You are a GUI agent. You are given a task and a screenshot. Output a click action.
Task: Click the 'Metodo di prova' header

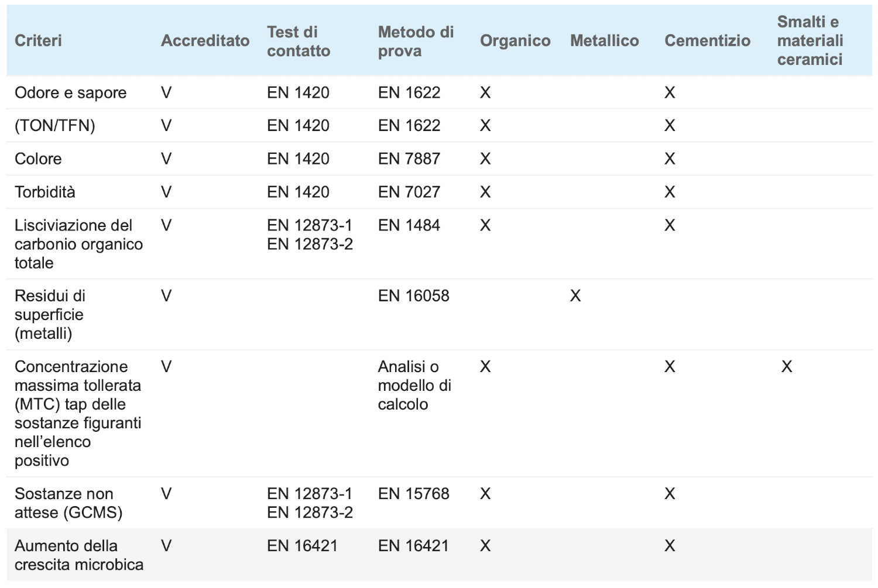pyautogui.click(x=416, y=41)
